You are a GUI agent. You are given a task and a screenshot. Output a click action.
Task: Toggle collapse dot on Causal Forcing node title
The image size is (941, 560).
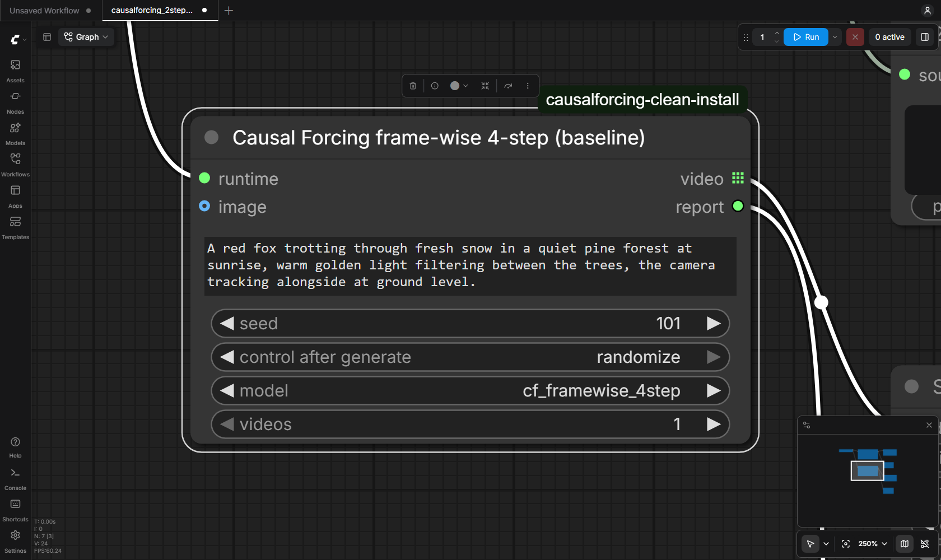coord(211,137)
